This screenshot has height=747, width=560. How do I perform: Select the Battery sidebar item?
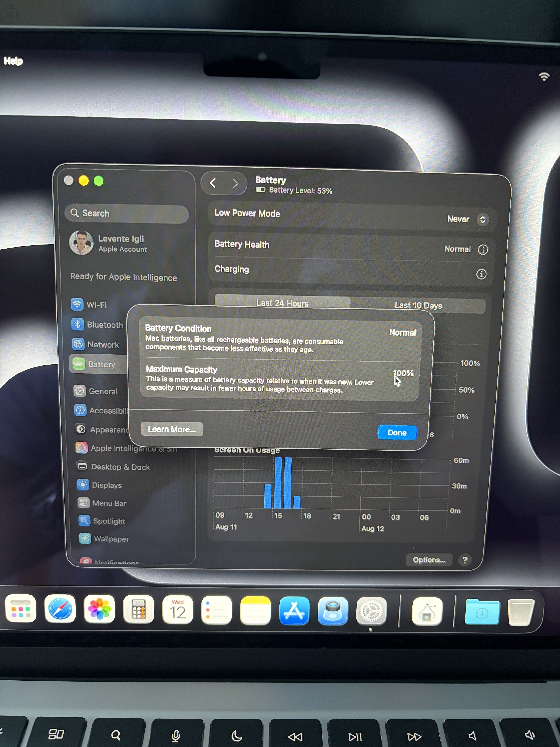click(x=98, y=364)
